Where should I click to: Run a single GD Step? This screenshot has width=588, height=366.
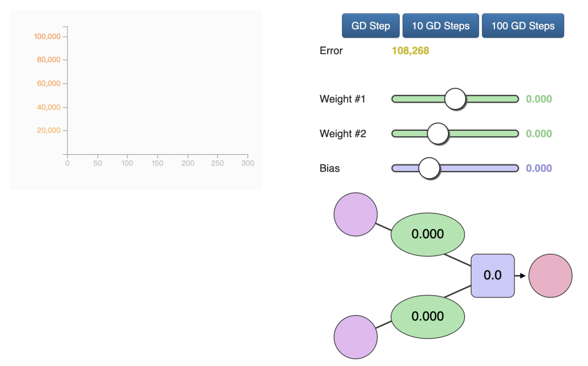click(x=371, y=26)
